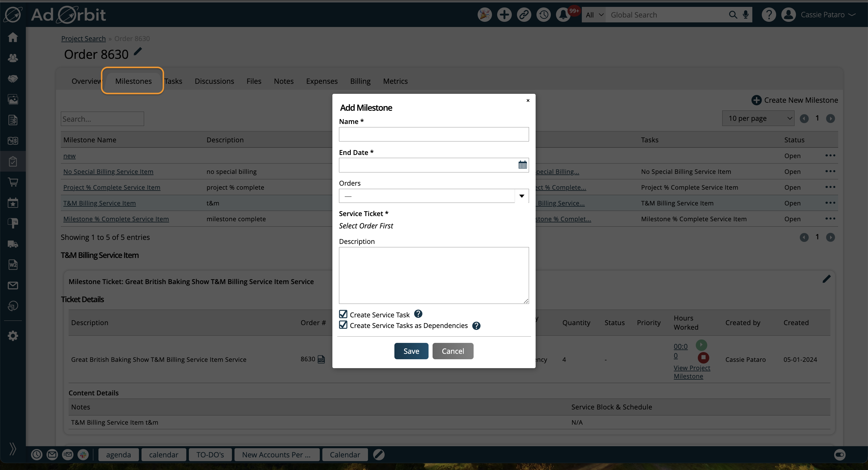The width and height of the screenshot is (868, 470).
Task: Click the quick add plus icon
Action: pos(504,15)
